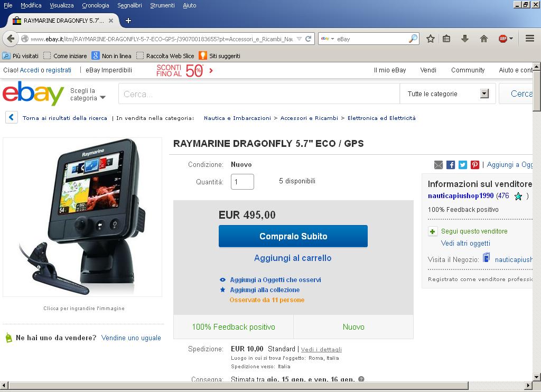The height and width of the screenshot is (392, 541).
Task: Expand the Scegli la categoria dropdown
Action: pos(88,94)
